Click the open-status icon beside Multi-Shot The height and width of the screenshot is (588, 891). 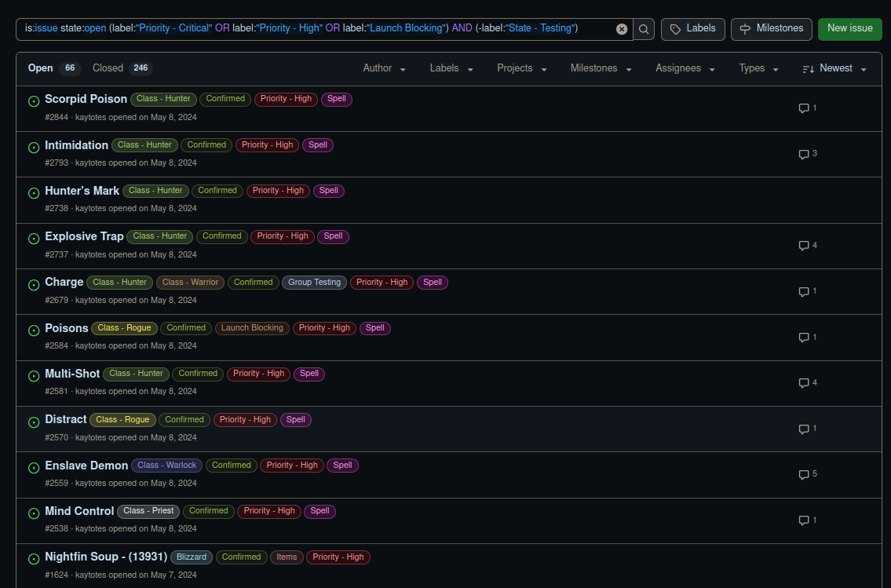[34, 375]
